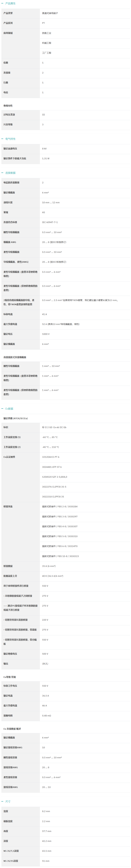Click the Ex 连接数据 概述 subheading
Image resolution: width=131 pixels, height=868 pixels.
click(x=12, y=729)
